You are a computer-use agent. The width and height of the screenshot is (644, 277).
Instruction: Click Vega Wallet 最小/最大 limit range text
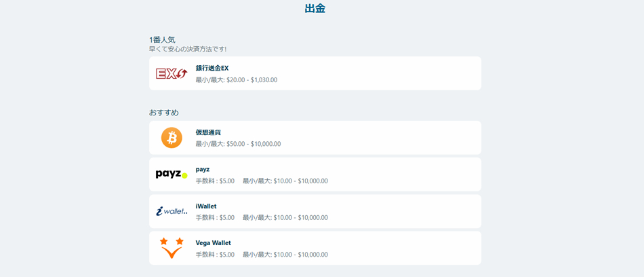(x=285, y=255)
